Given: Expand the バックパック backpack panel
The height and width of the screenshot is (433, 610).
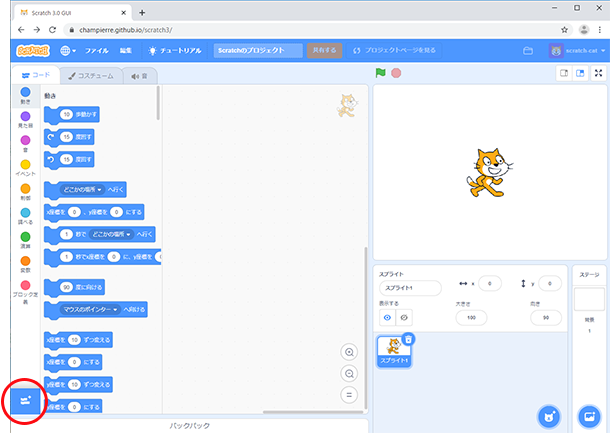Looking at the screenshot, I should pyautogui.click(x=190, y=426).
